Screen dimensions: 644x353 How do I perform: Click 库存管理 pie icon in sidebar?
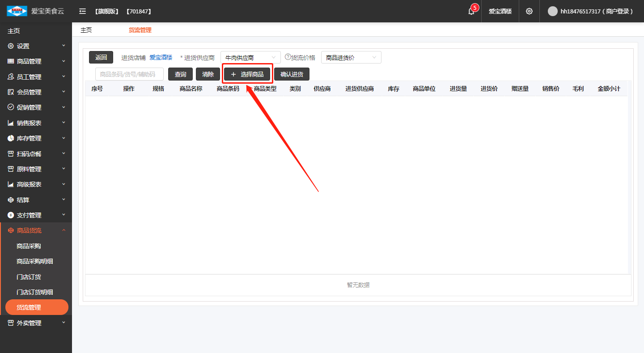pyautogui.click(x=11, y=138)
